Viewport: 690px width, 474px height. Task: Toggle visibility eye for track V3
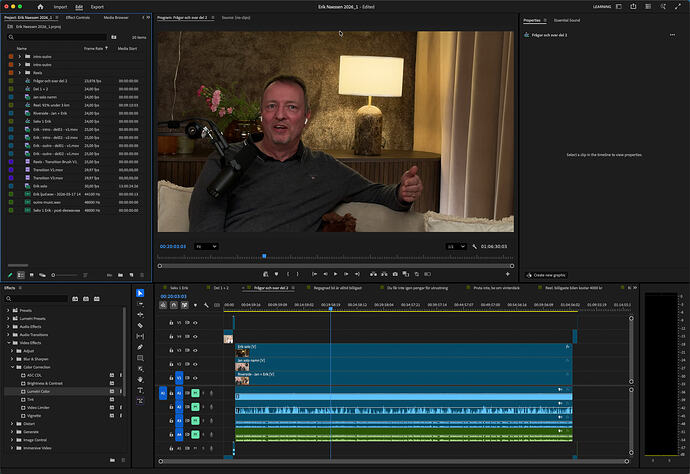(x=195, y=350)
